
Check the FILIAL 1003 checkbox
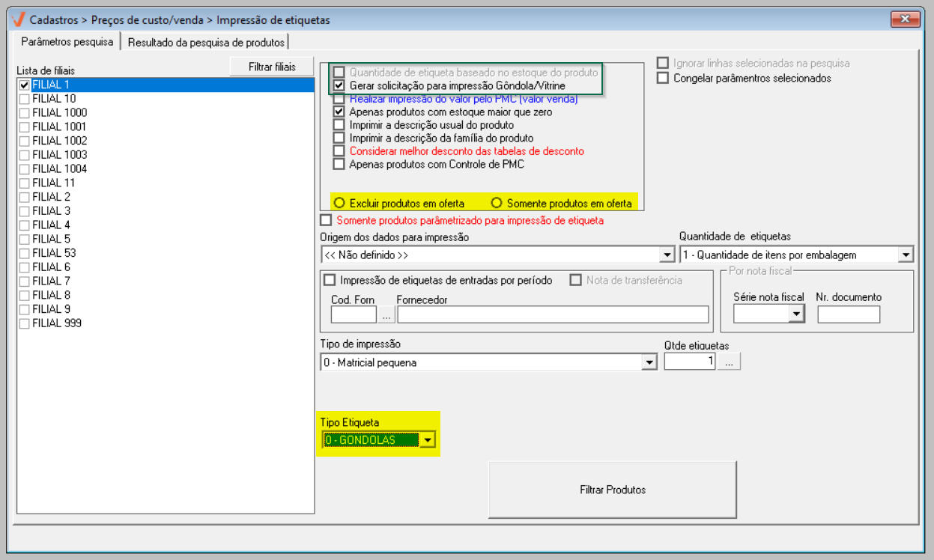tap(25, 155)
